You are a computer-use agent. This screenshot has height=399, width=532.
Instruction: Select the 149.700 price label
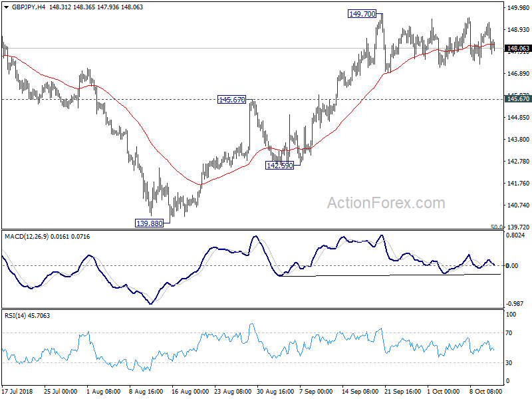(x=362, y=14)
